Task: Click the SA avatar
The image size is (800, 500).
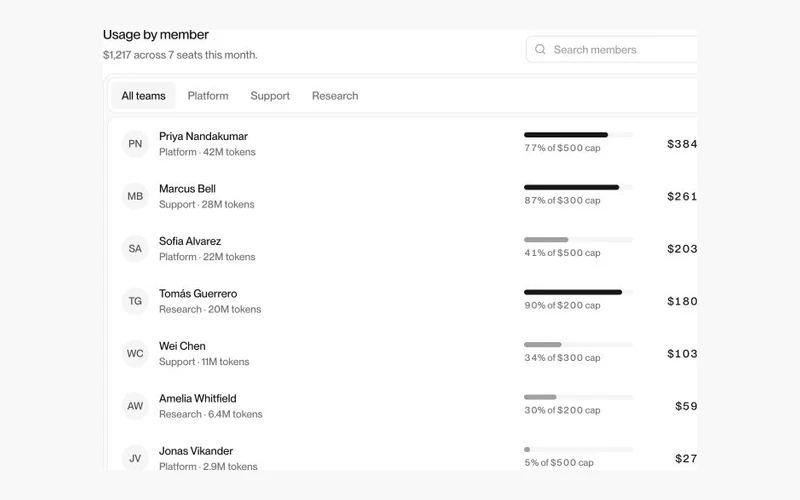Action: [x=135, y=248]
